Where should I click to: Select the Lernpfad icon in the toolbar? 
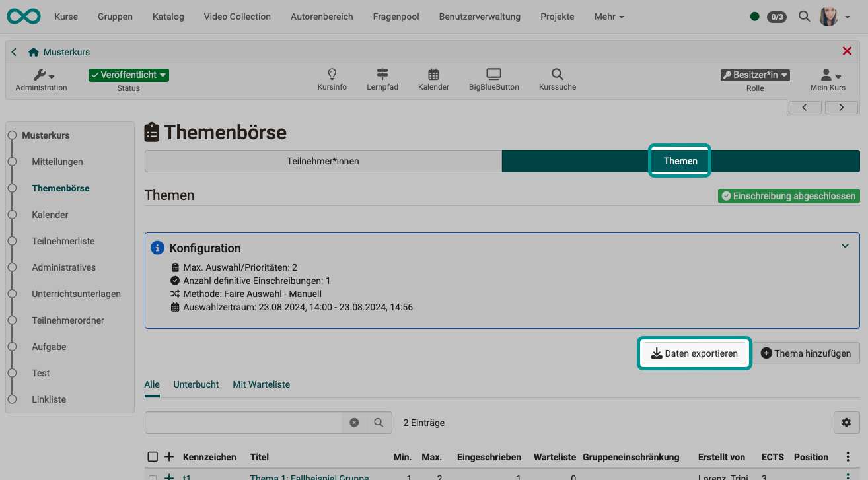point(382,75)
